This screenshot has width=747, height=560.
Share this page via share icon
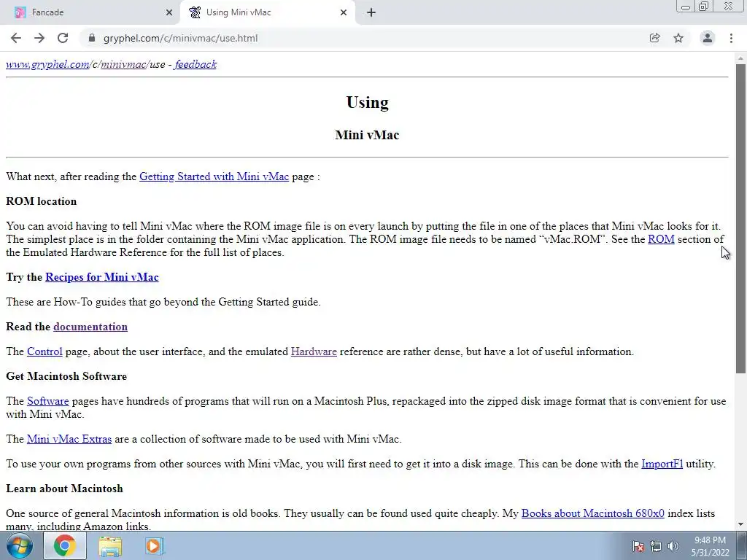pyautogui.click(x=654, y=38)
